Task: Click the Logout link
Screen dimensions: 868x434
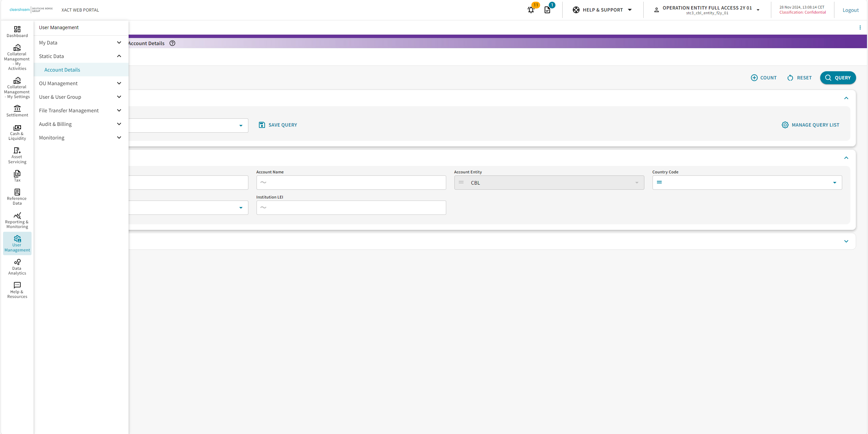Action: click(x=850, y=10)
